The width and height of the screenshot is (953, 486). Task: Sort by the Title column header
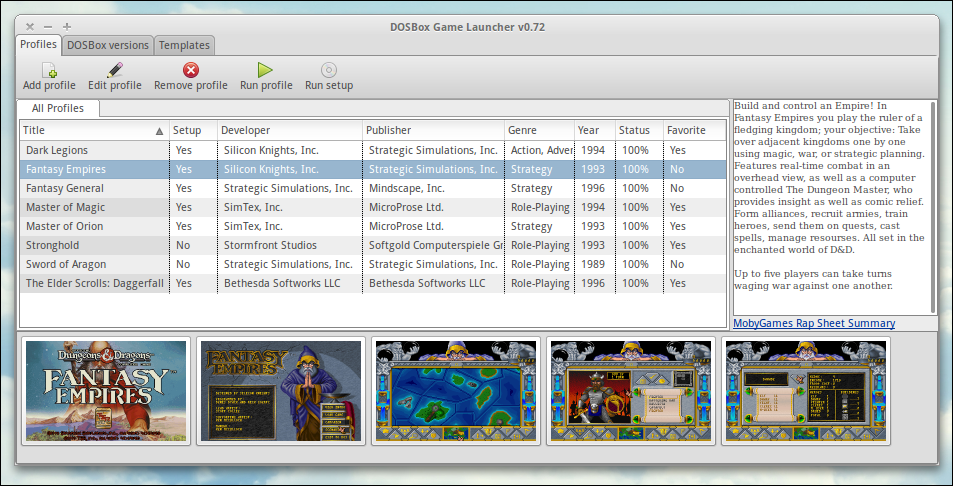(x=94, y=130)
